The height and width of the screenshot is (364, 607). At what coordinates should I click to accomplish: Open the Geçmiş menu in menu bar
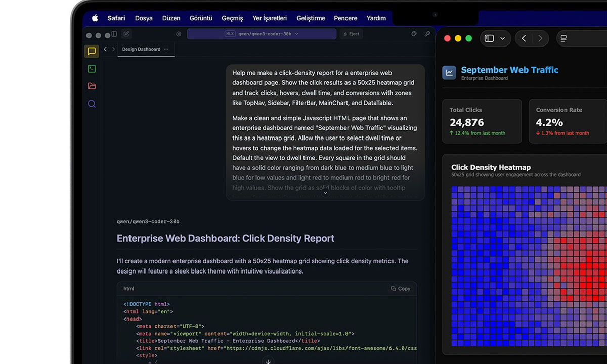point(232,18)
